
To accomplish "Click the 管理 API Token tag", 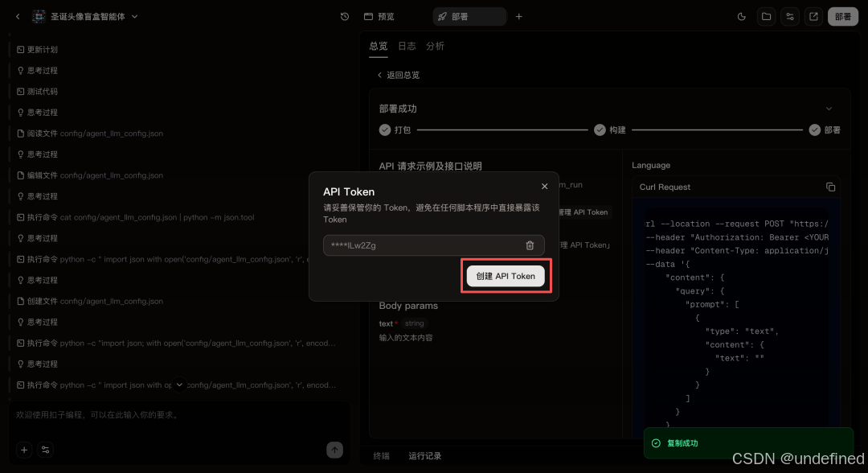I will tap(583, 212).
